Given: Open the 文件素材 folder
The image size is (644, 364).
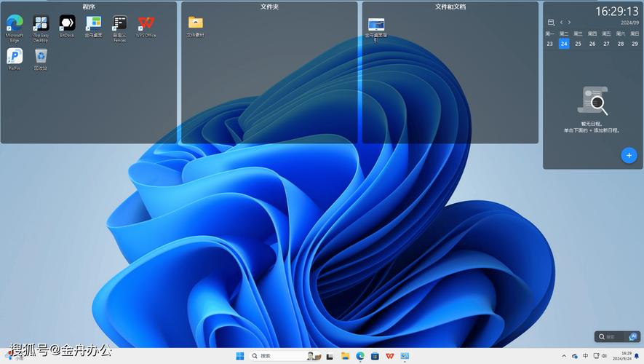Looking at the screenshot, I should [x=195, y=24].
